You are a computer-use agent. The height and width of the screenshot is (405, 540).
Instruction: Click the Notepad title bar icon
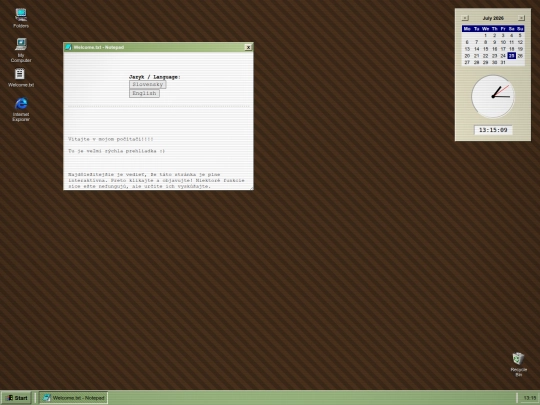(68, 47)
